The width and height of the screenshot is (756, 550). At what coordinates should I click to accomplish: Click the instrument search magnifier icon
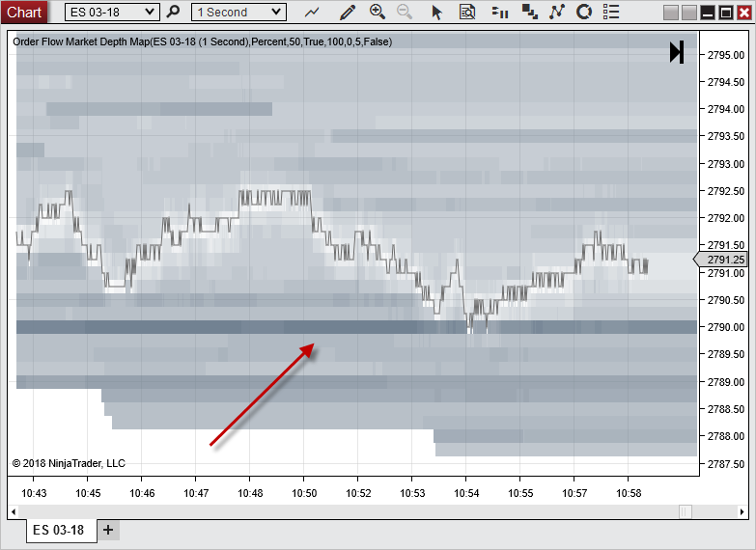coord(174,12)
